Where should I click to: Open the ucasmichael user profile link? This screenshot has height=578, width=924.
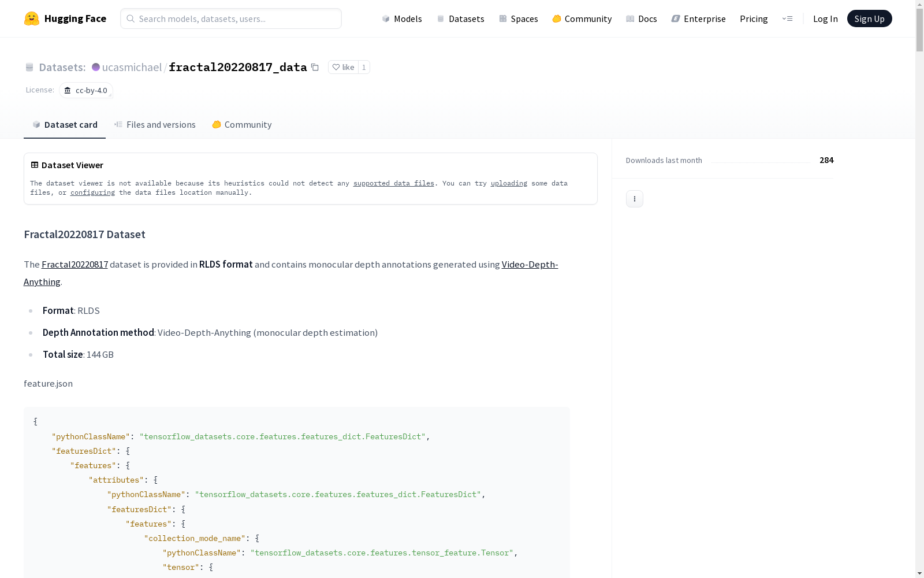coord(132,67)
